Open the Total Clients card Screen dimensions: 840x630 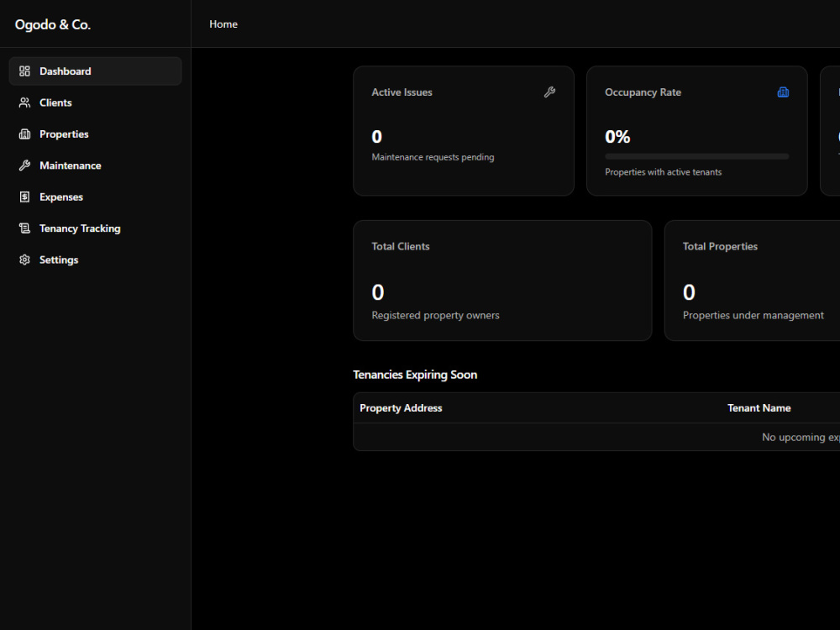502,281
